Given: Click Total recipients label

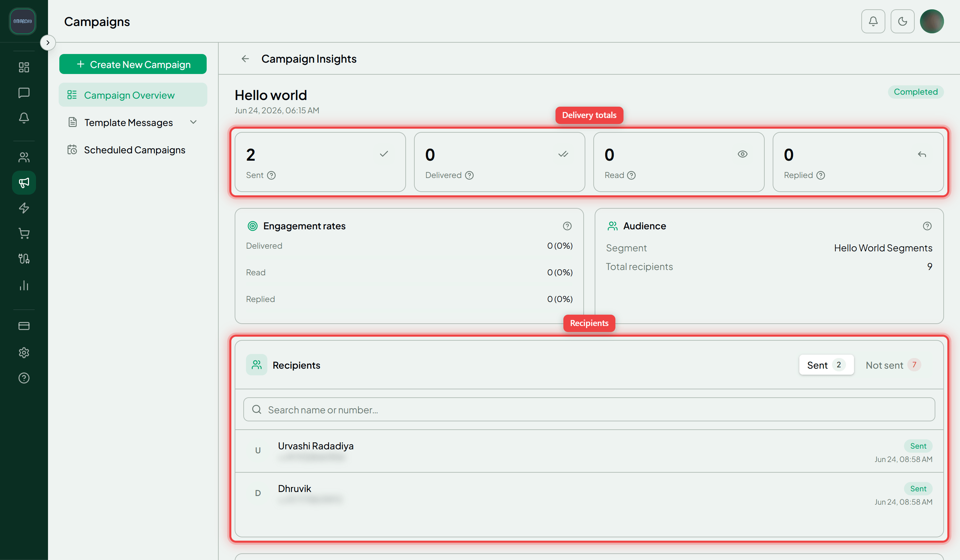Looking at the screenshot, I should [x=639, y=267].
